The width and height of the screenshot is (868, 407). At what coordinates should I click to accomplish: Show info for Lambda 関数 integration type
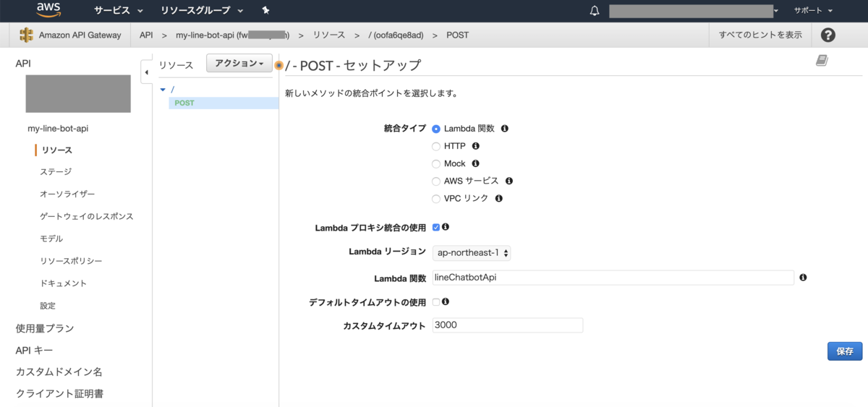coord(505,129)
